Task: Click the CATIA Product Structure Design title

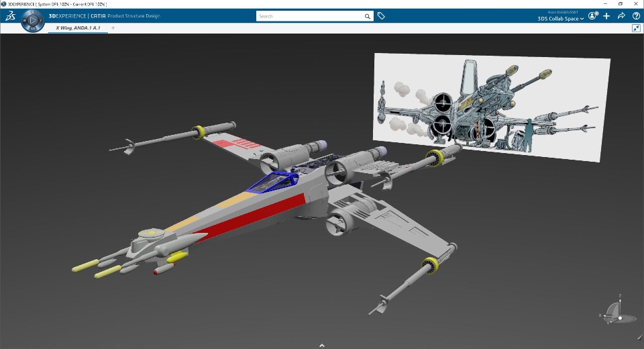Action: (x=125, y=16)
